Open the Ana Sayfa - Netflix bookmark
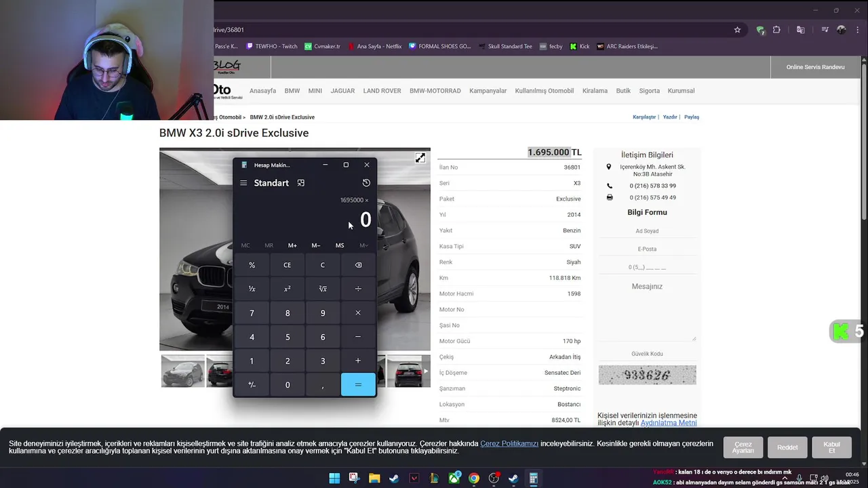Viewport: 868px width, 488px height. pos(375,46)
